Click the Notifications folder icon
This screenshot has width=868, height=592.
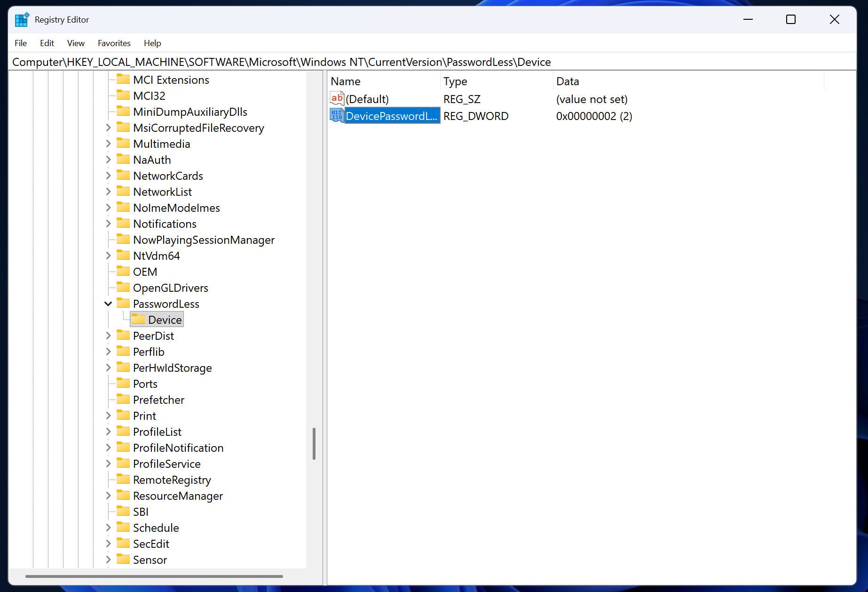pos(123,223)
